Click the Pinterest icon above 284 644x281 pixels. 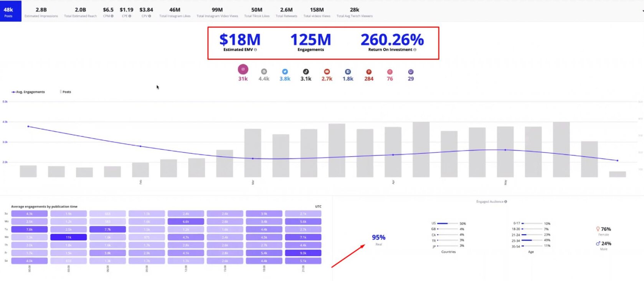[x=369, y=72]
